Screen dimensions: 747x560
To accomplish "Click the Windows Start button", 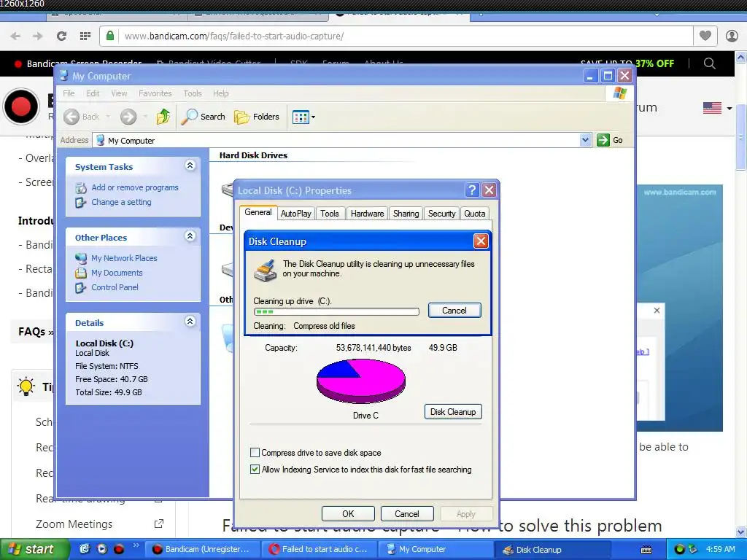I will pyautogui.click(x=35, y=550).
